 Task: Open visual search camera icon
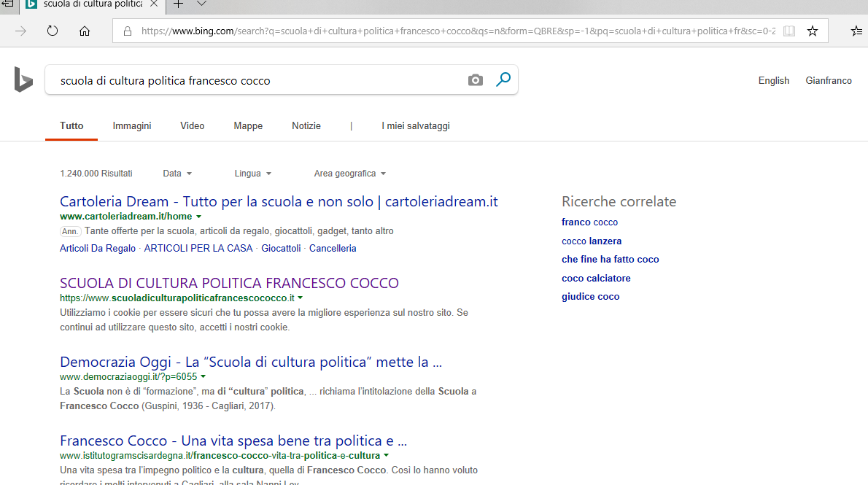click(475, 80)
